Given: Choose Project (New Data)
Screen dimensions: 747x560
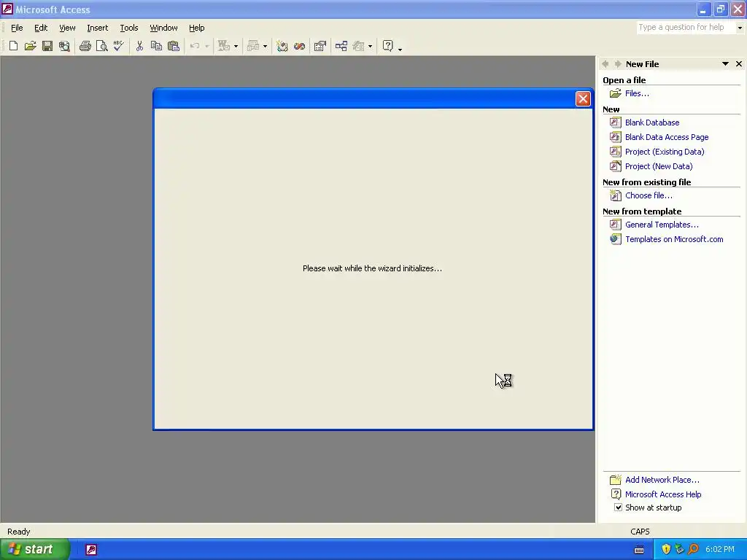Looking at the screenshot, I should point(659,166).
